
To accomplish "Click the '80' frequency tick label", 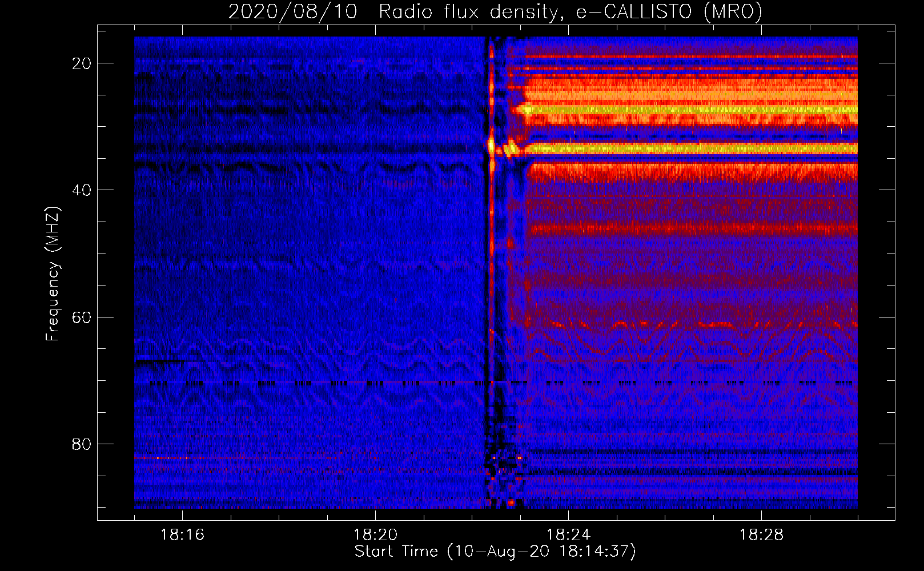I will point(82,444).
